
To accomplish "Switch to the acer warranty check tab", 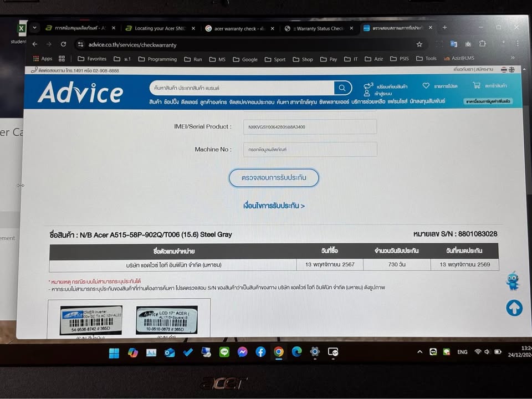I will 240,28.
